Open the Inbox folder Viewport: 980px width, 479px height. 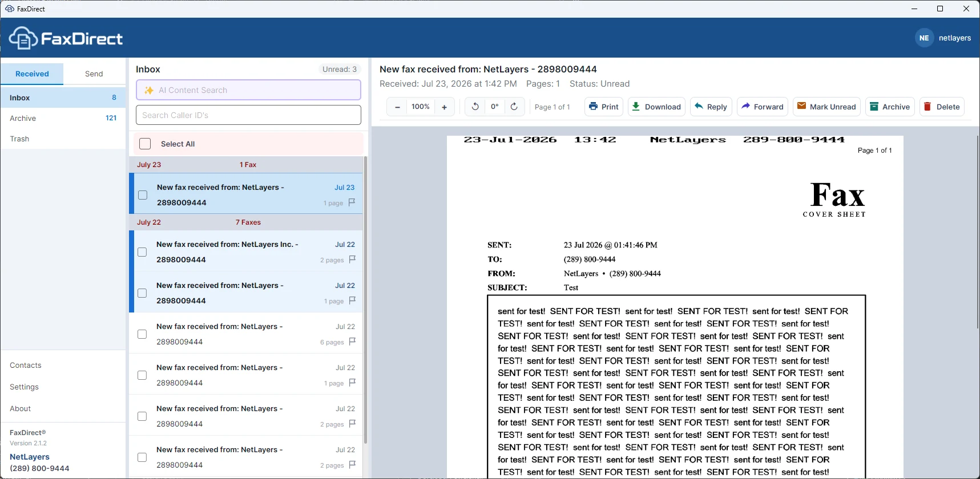point(63,98)
